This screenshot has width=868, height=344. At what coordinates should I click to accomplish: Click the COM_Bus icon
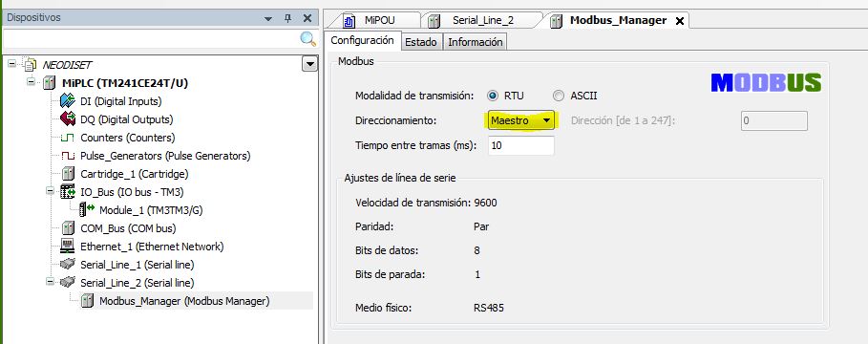(68, 228)
